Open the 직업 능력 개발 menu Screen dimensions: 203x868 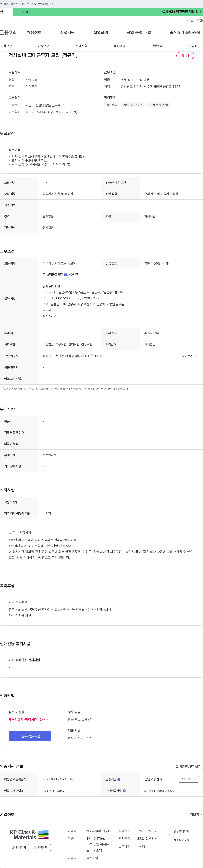139,33
